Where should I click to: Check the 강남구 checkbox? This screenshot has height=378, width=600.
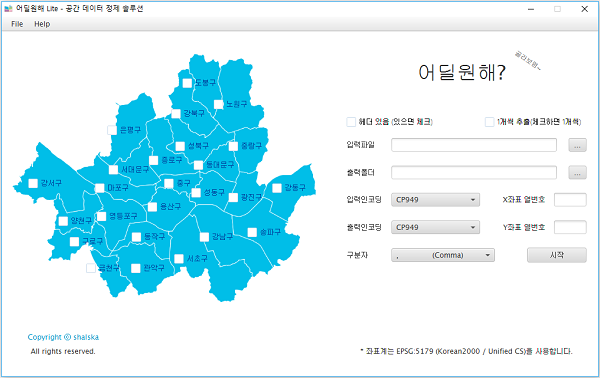[205, 237]
